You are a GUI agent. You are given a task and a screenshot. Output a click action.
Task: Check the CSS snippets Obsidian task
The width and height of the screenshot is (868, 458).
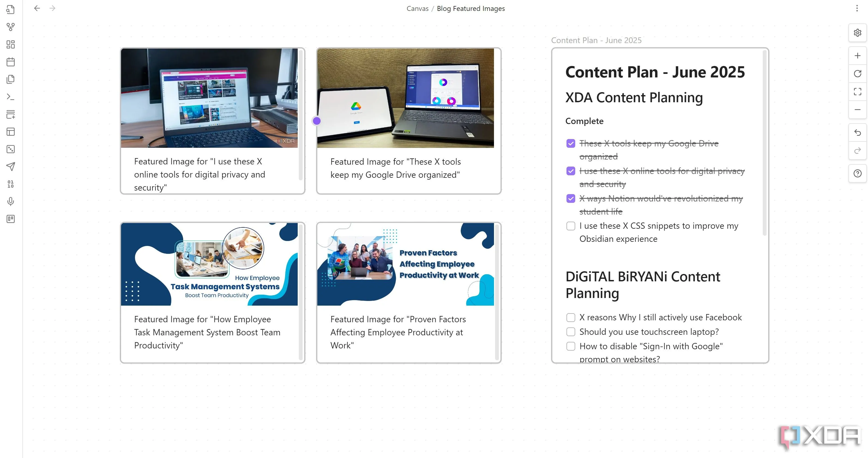coord(571,226)
